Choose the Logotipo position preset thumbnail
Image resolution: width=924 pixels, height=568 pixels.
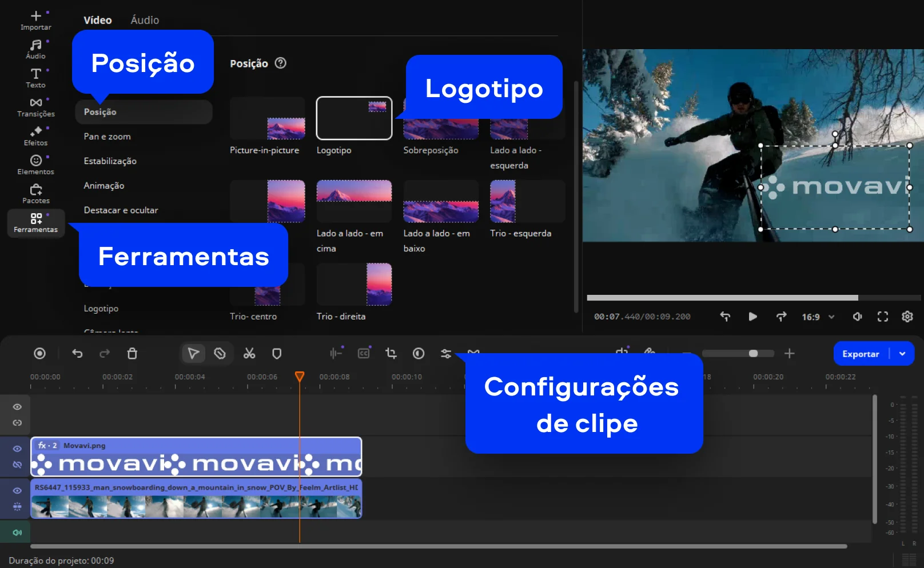[x=354, y=118]
